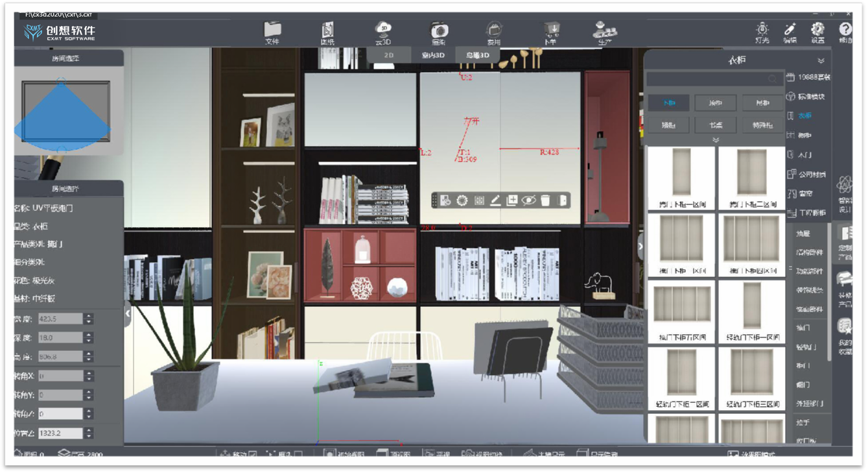Collapse left property panel arrow
The image size is (868, 473).
[128, 313]
